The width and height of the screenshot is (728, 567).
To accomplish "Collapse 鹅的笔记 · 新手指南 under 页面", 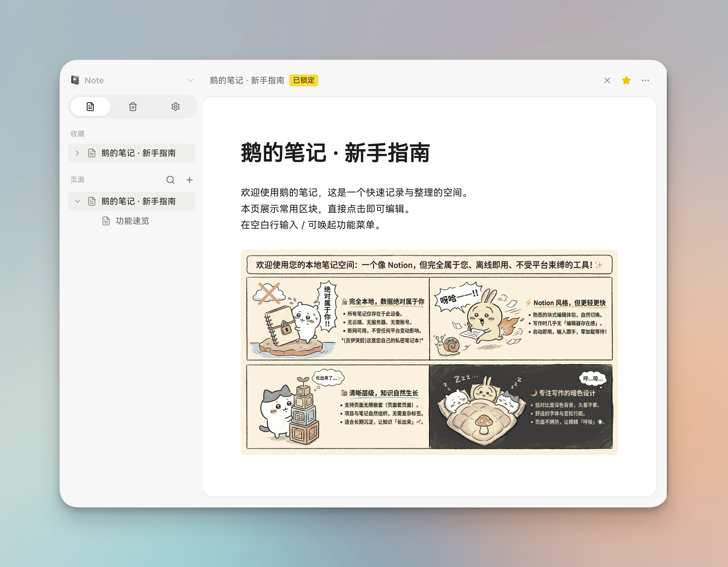I will coord(77,201).
